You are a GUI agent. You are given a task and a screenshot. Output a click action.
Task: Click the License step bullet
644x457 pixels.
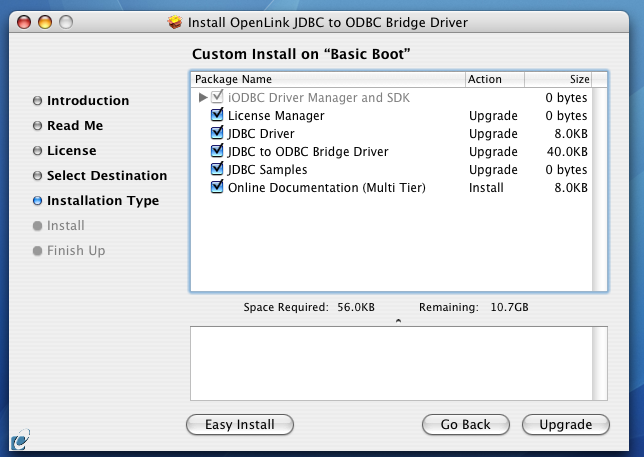[x=37, y=151]
